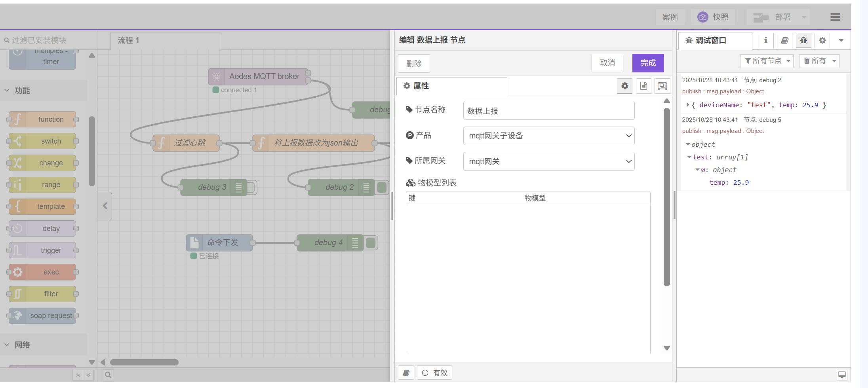Open configuration nodes gear sidebar icon

tap(822, 40)
